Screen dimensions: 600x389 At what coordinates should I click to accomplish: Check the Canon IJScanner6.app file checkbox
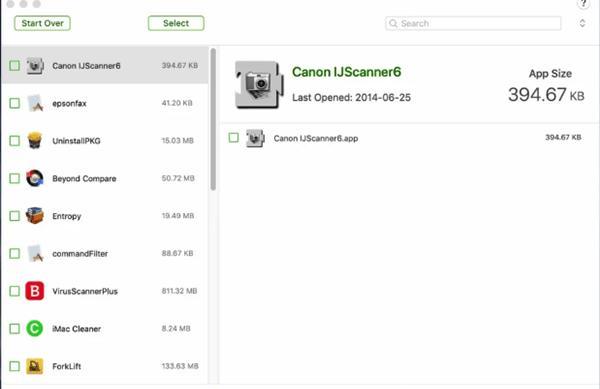point(233,137)
